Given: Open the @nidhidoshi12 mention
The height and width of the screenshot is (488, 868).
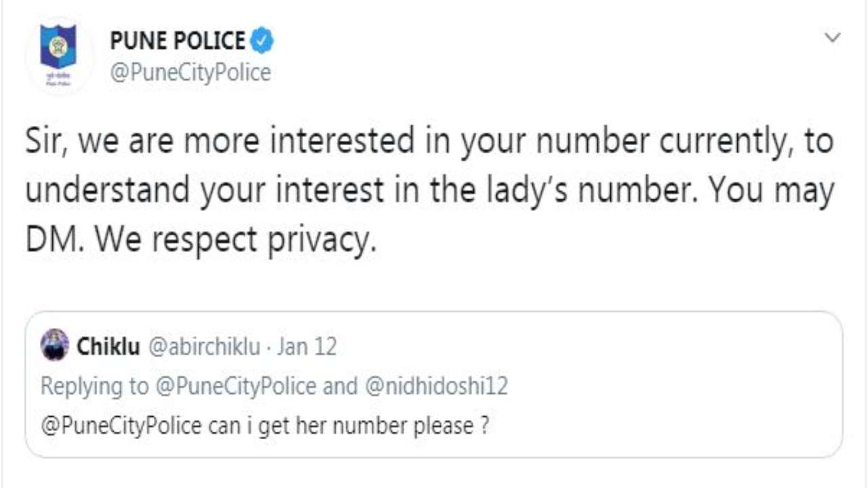Looking at the screenshot, I should pos(437,386).
